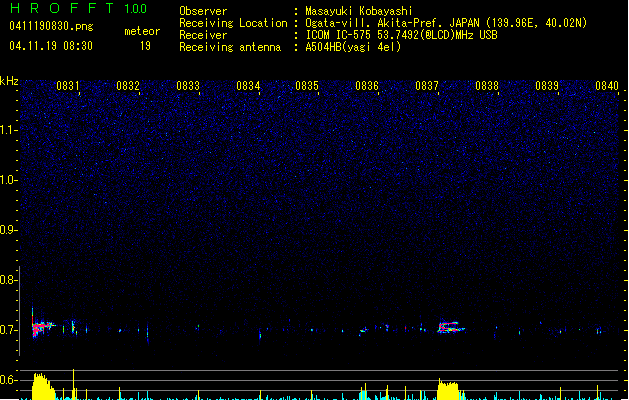Click the 0.8 kHz axis label
This screenshot has width=629, height=400.
(8, 280)
